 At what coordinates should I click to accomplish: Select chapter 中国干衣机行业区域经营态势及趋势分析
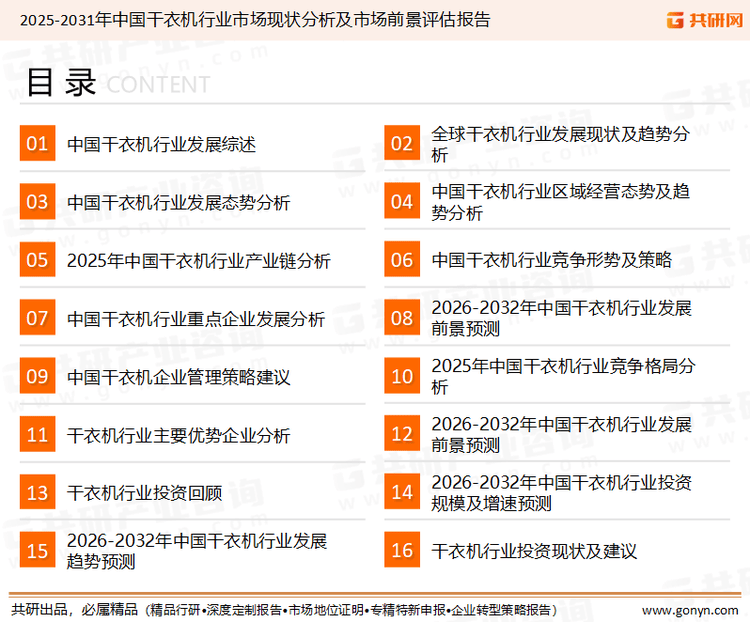pyautogui.click(x=560, y=202)
